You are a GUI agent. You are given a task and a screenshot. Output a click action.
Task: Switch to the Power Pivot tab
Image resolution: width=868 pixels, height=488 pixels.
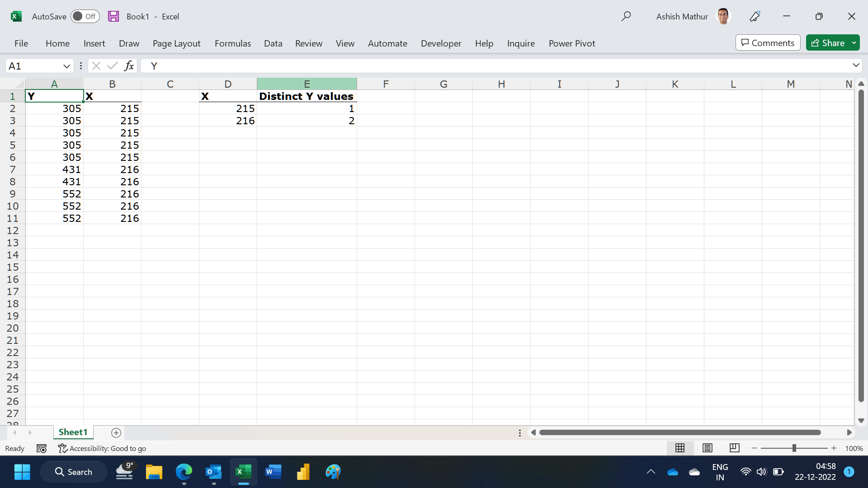click(572, 43)
